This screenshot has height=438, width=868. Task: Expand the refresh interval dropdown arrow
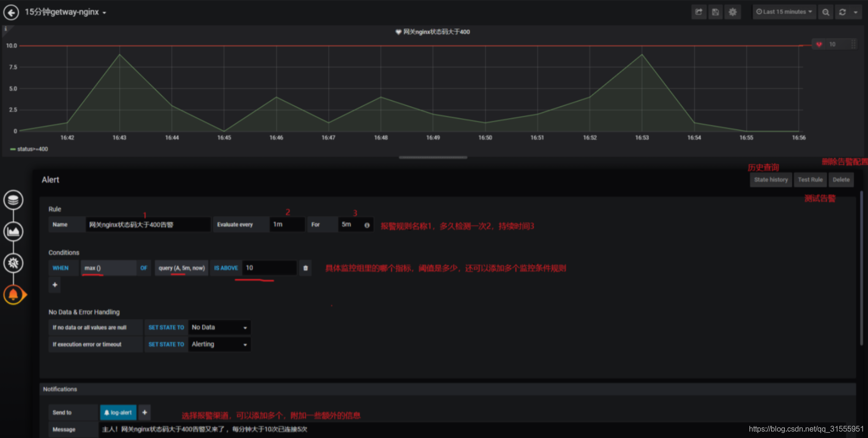coord(856,12)
